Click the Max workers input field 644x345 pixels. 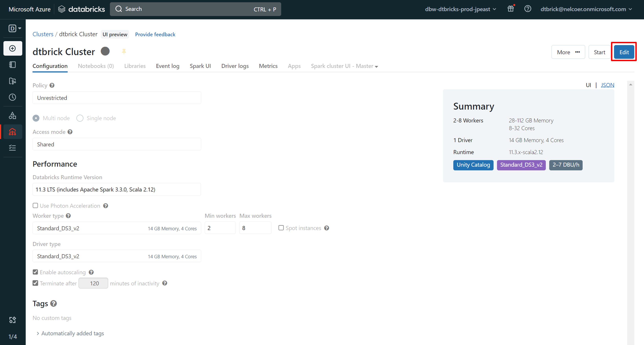[255, 228]
